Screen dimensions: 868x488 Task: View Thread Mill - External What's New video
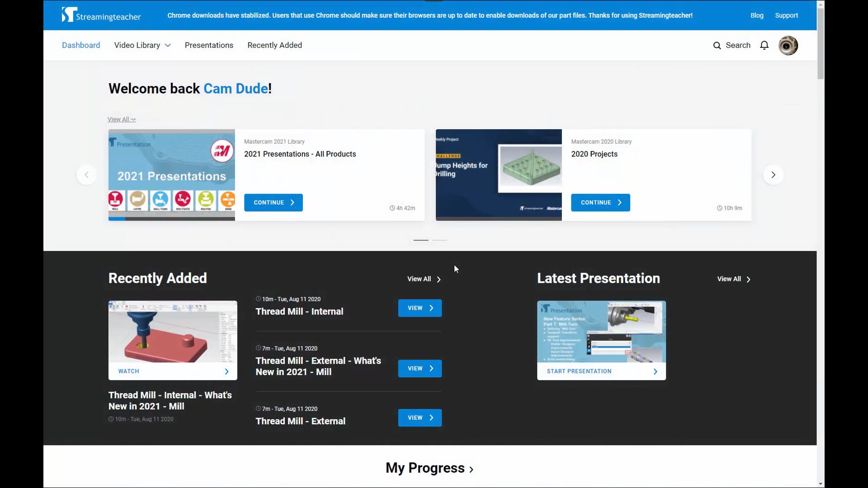(x=420, y=369)
